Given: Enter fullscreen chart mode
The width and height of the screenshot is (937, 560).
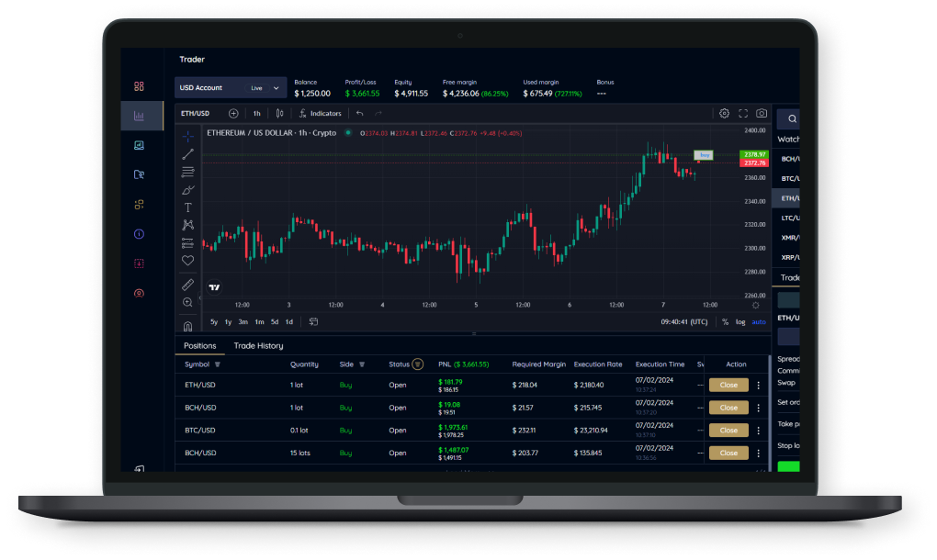Looking at the screenshot, I should point(743,114).
